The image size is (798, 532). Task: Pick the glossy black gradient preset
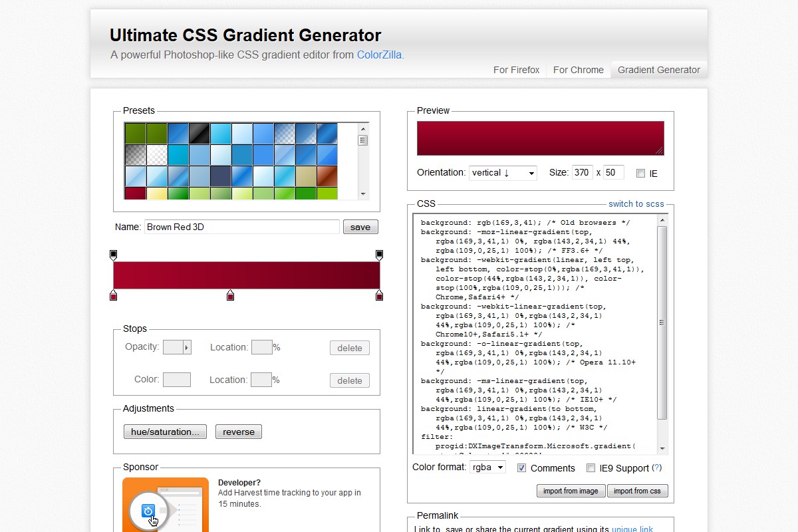click(199, 133)
